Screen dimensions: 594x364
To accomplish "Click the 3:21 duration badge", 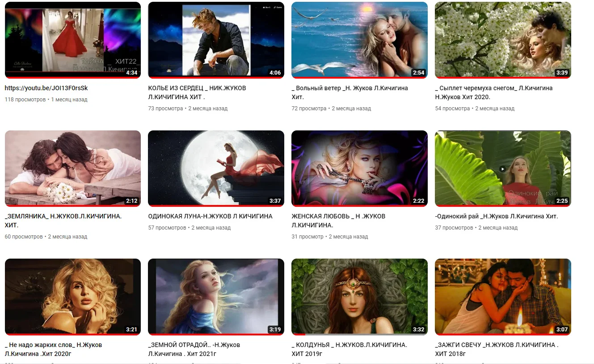I will click(x=131, y=330).
